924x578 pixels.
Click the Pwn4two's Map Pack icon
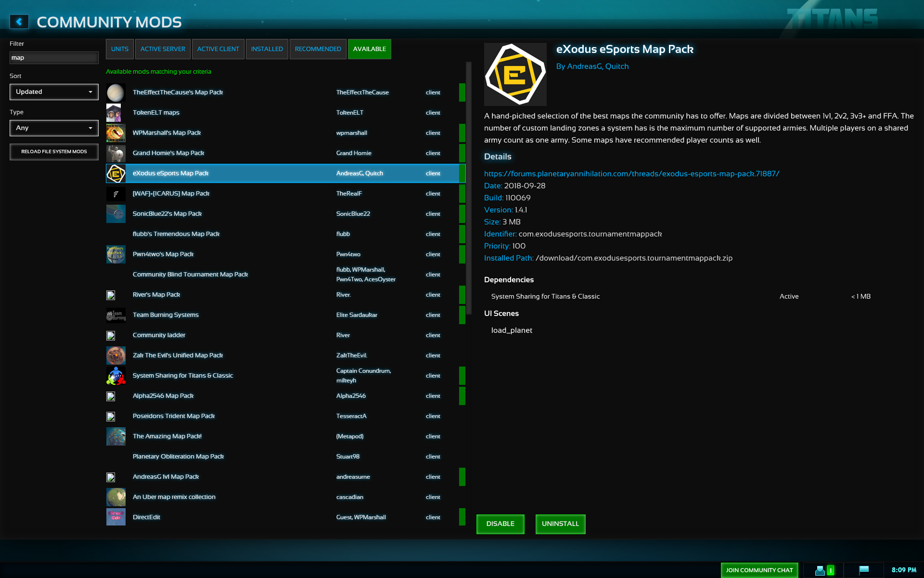115,254
